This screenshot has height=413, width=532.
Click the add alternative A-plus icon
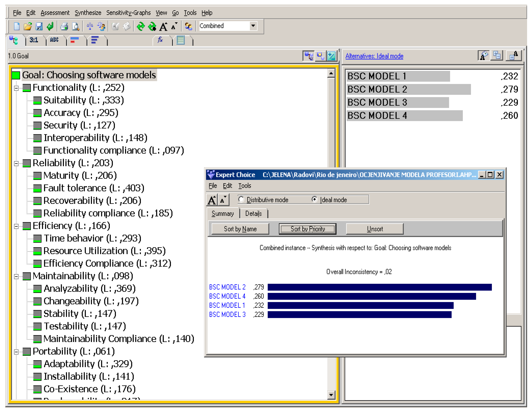[x=513, y=56]
